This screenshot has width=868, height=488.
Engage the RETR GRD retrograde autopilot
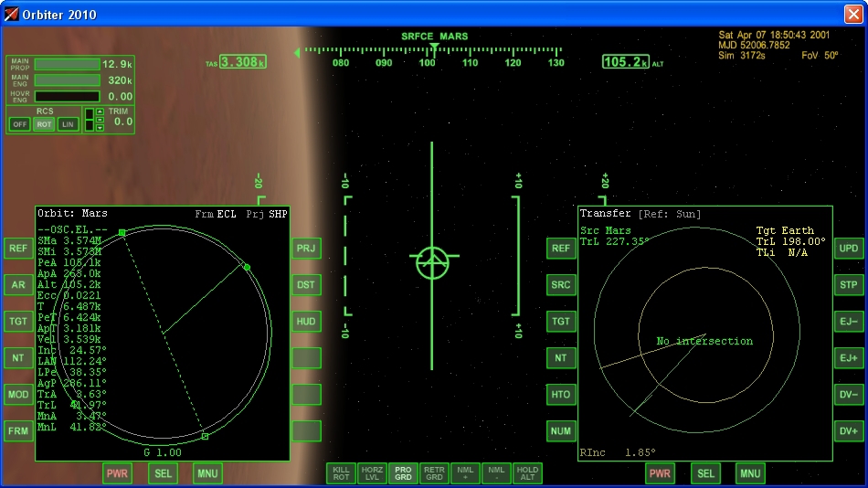pos(434,472)
